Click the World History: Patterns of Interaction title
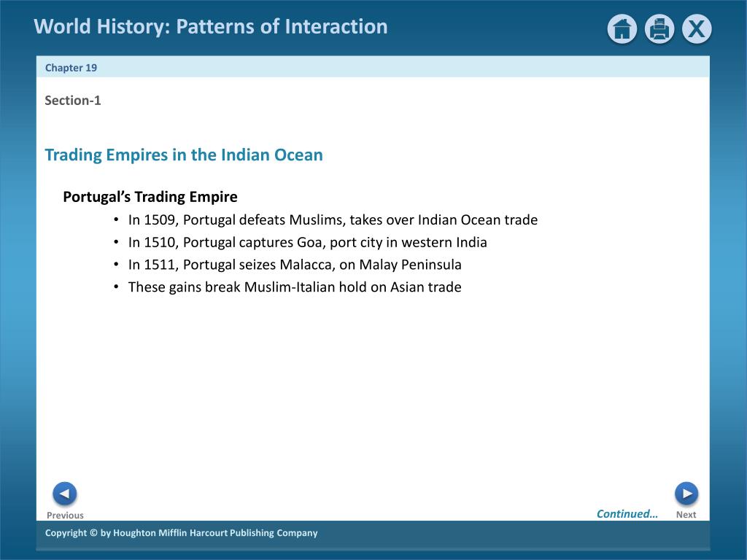The width and height of the screenshot is (747, 560). point(211,27)
